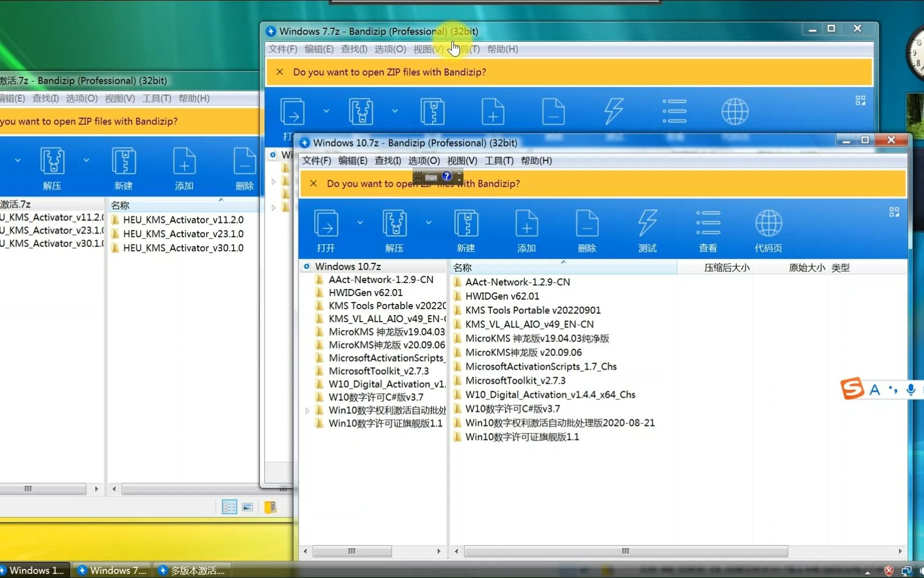Open 视图(V) menu in Windows 10.7z window
The height and width of the screenshot is (578, 924).
click(462, 161)
